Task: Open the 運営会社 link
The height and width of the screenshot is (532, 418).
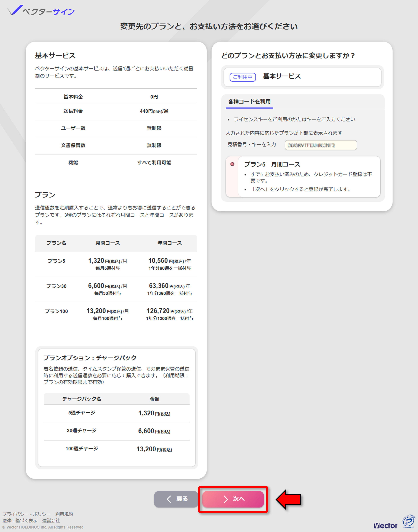Action: (x=51, y=520)
